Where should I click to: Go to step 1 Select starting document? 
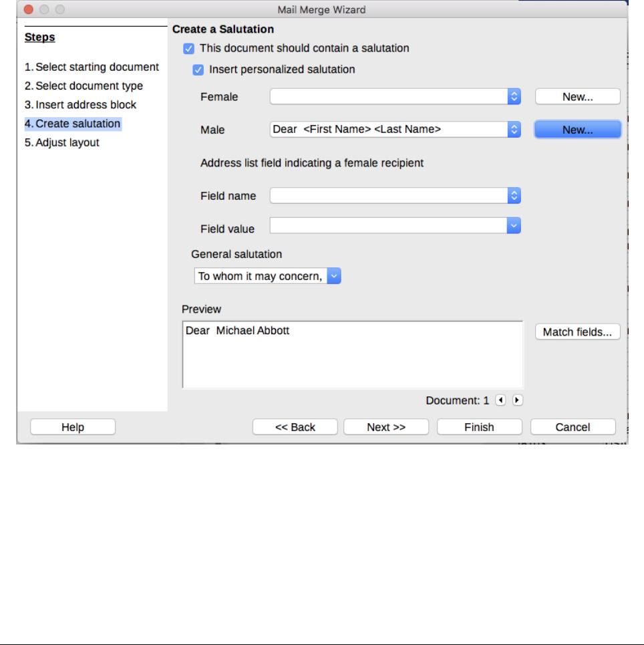tap(92, 67)
